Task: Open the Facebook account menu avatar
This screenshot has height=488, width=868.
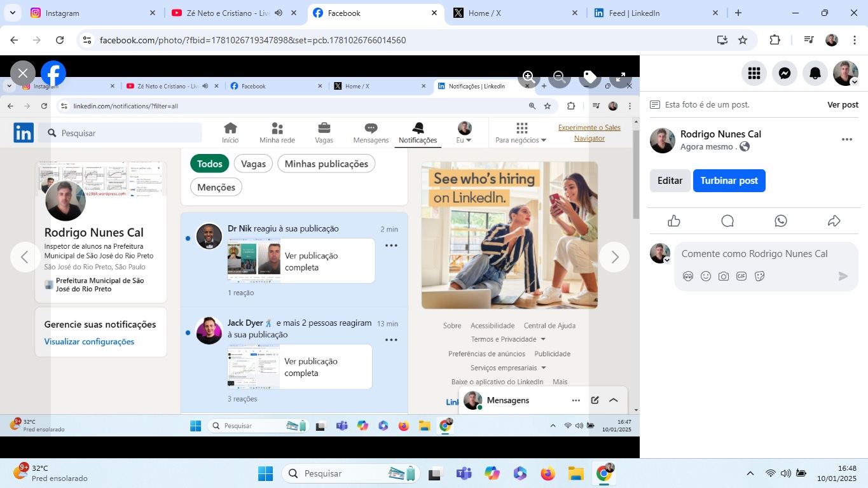Action: pyautogui.click(x=846, y=73)
